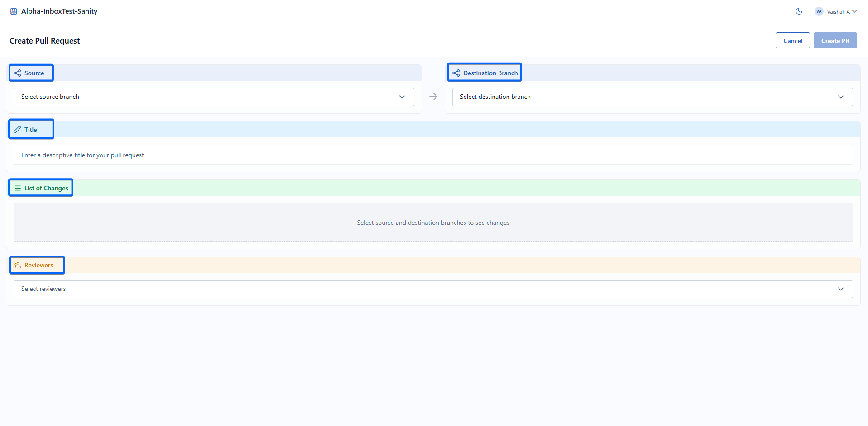The image size is (868, 426).
Task: Focus the pull request title input field
Action: point(433,155)
